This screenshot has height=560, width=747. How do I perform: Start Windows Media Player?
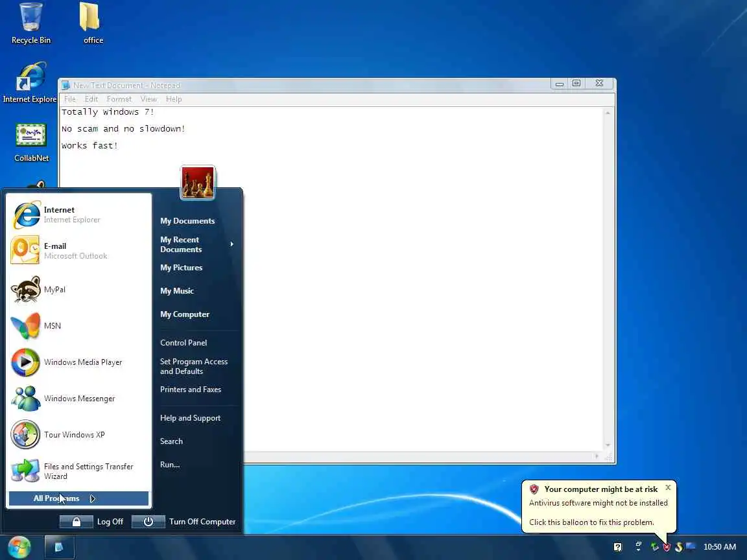[x=78, y=362]
